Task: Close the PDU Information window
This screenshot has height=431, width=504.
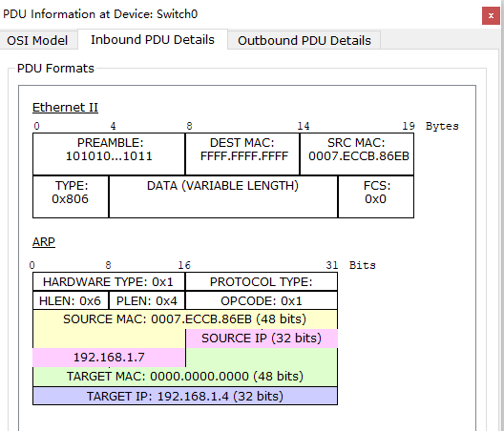Action: click(491, 16)
